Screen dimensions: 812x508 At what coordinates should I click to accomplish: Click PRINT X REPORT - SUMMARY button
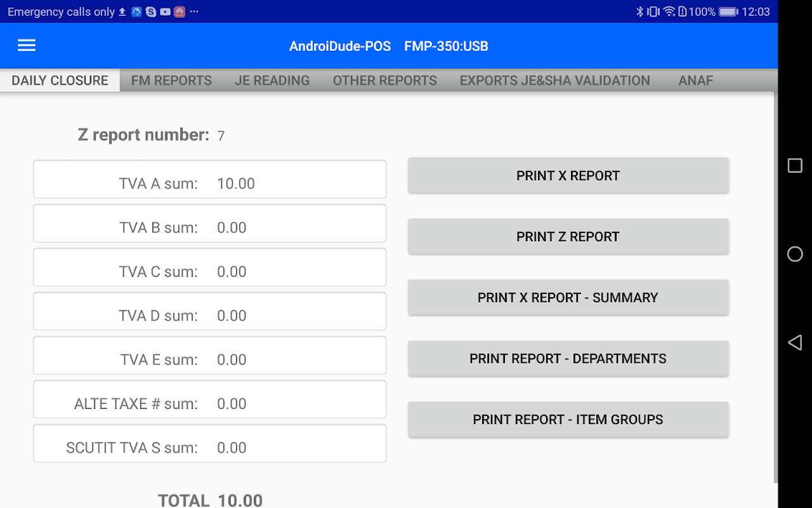[568, 298]
